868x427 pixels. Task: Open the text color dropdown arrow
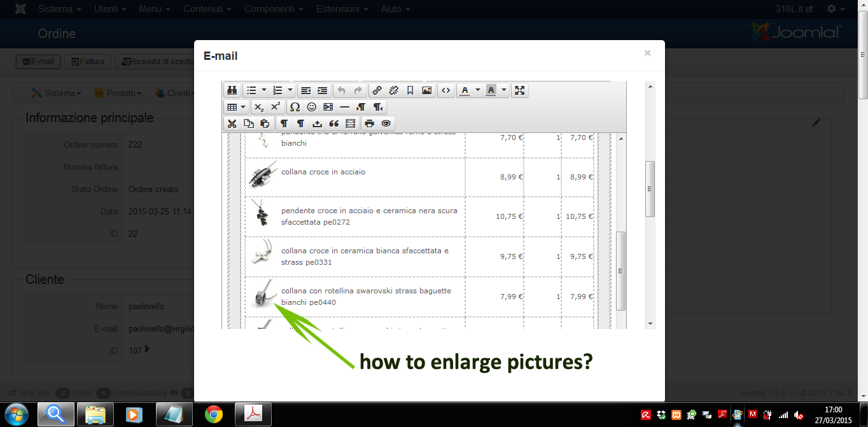pos(478,90)
